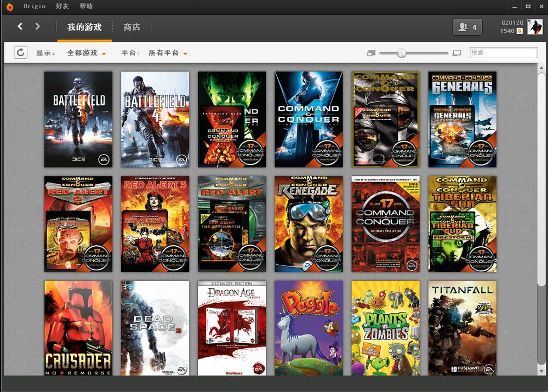This screenshot has width=548, height=392.
Task: Select the Red Alert Aftermath cover
Action: coord(232,224)
